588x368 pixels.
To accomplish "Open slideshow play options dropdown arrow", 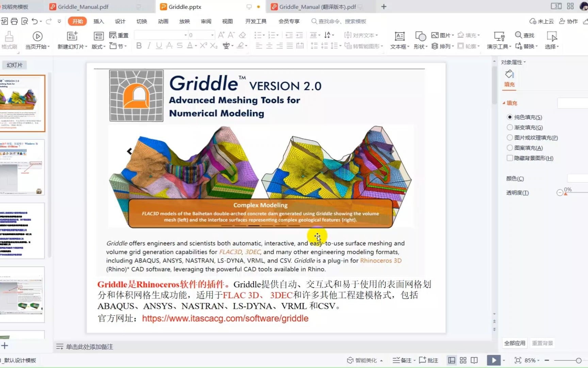I will tap(504, 360).
